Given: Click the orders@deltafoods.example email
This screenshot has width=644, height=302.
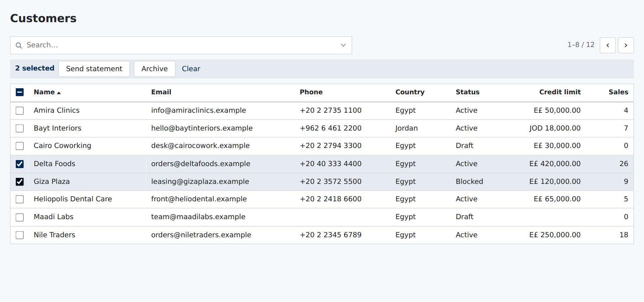Looking at the screenshot, I should coord(201,164).
